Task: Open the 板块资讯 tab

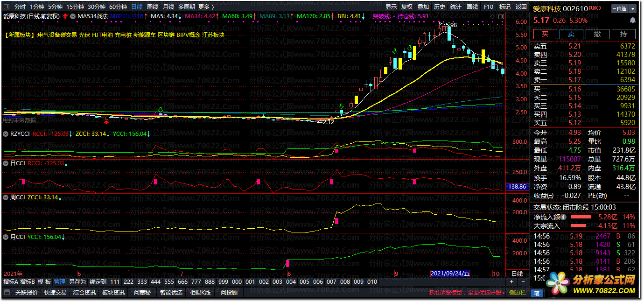Action: point(113,293)
